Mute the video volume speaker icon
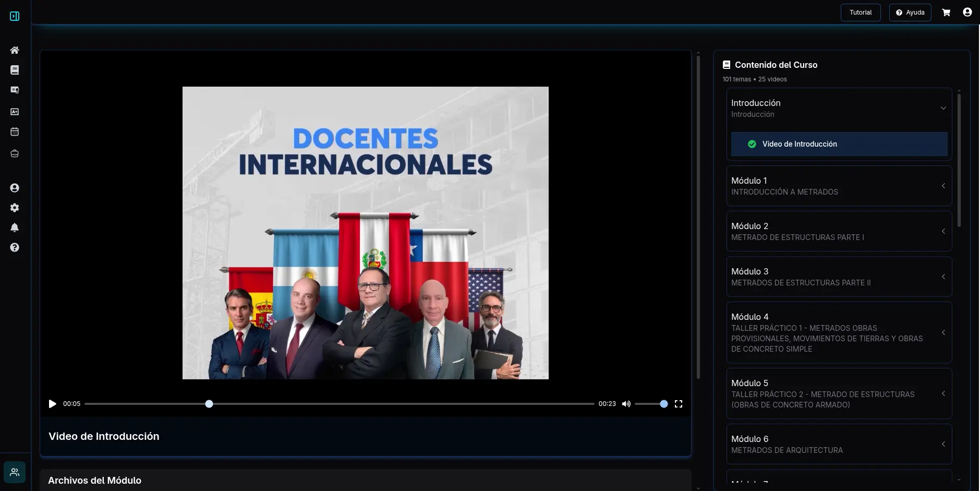The image size is (980, 491). [x=626, y=404]
